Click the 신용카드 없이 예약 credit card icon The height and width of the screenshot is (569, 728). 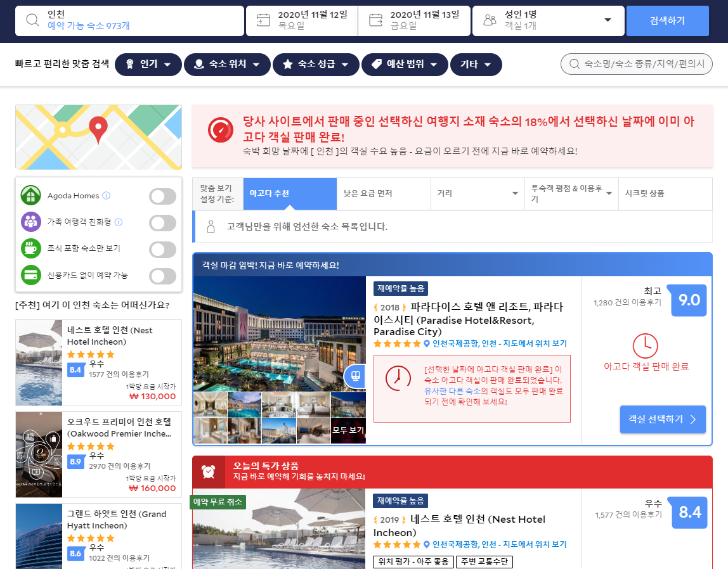click(30, 274)
